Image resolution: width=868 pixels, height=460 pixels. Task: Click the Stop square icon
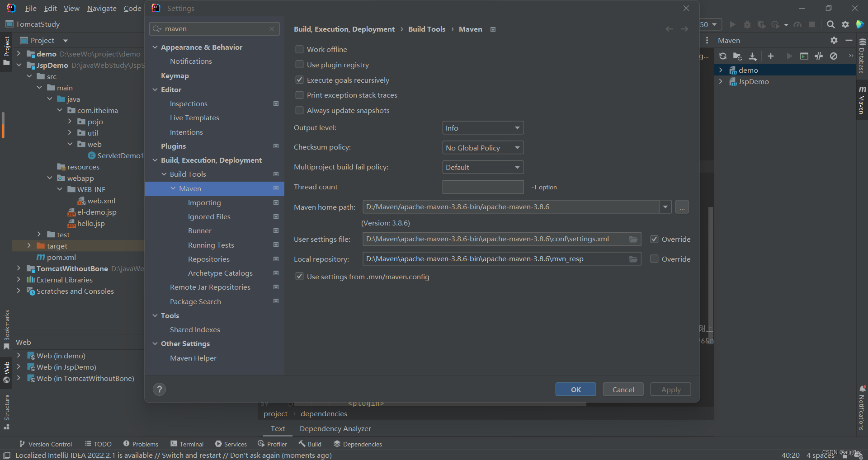click(812, 24)
